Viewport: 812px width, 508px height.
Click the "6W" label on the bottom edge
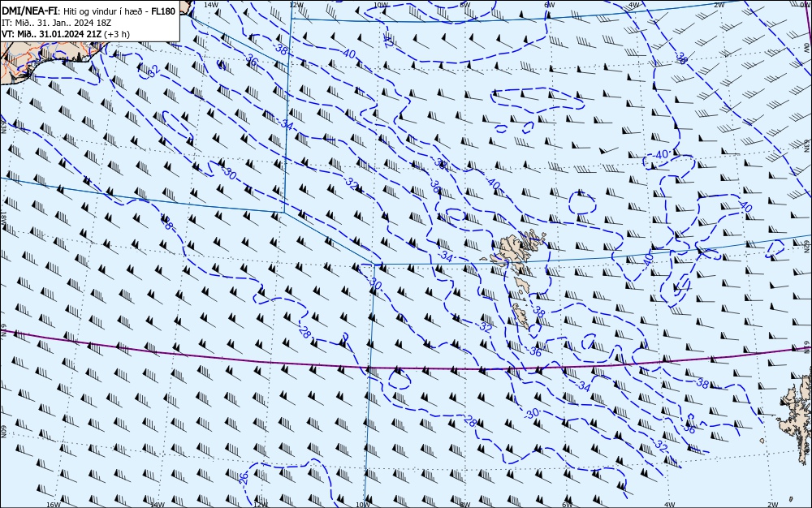pos(567,504)
